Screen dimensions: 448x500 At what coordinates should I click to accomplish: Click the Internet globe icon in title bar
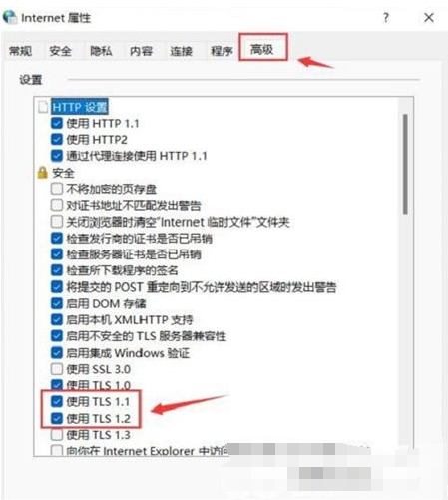(x=10, y=17)
